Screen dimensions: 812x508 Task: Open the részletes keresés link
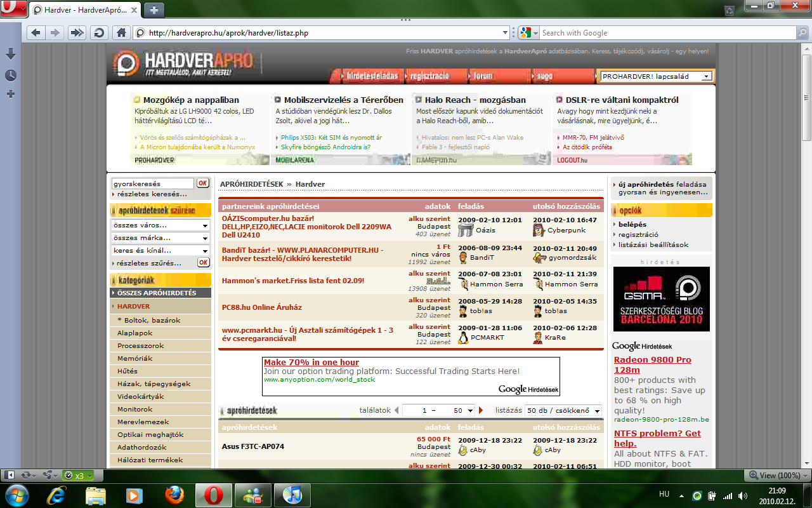tap(152, 194)
